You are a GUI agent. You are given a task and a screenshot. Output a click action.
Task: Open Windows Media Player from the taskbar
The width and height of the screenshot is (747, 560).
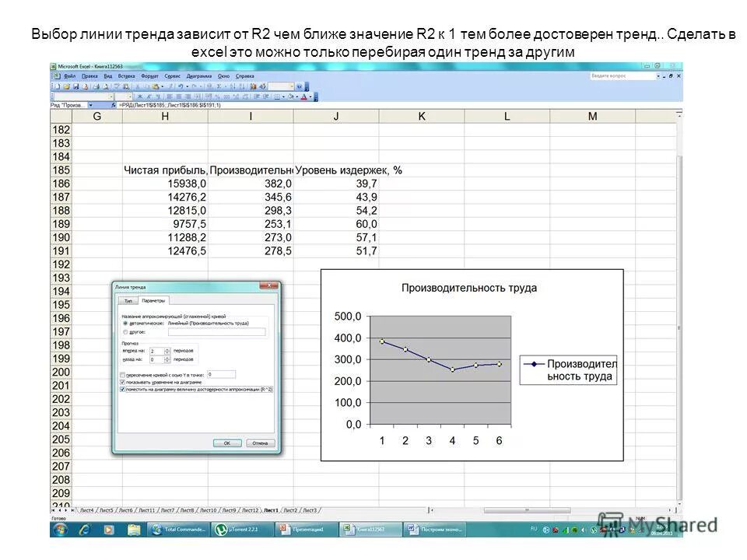[109, 530]
